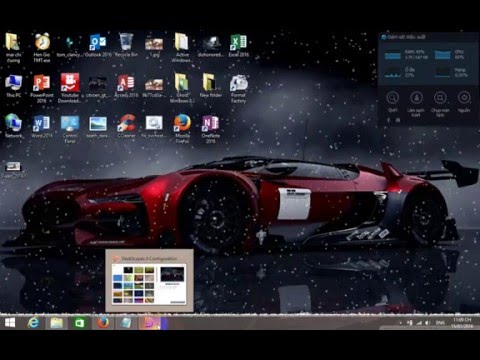The width and height of the screenshot is (480, 360).
Task: Launch Excel 2016 from the desktop
Action: [238, 45]
